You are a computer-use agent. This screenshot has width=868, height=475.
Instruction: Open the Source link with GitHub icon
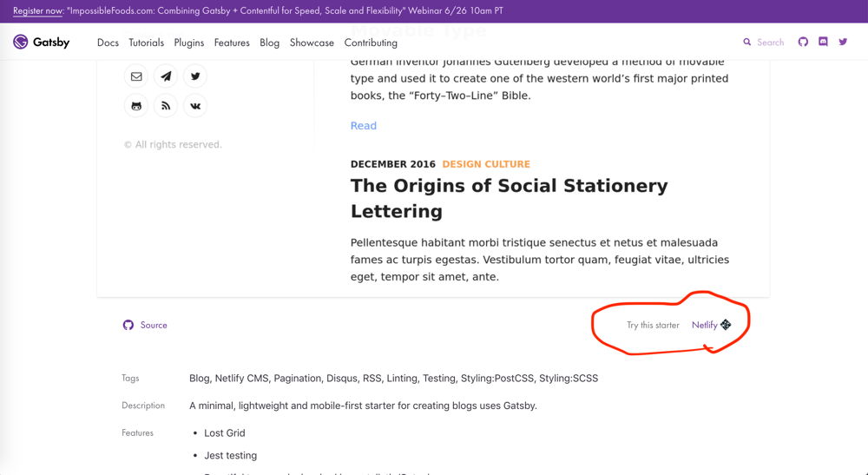click(145, 325)
